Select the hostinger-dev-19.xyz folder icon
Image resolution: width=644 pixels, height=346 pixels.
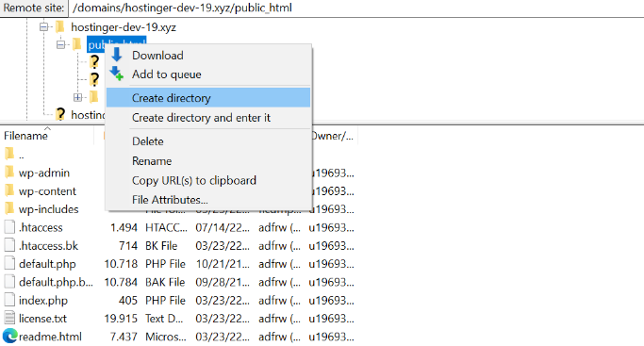point(60,27)
